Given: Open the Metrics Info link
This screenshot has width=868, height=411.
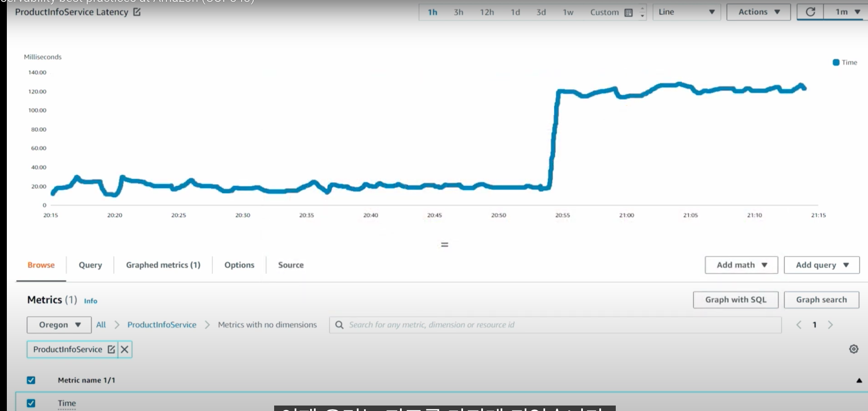Looking at the screenshot, I should coord(90,301).
